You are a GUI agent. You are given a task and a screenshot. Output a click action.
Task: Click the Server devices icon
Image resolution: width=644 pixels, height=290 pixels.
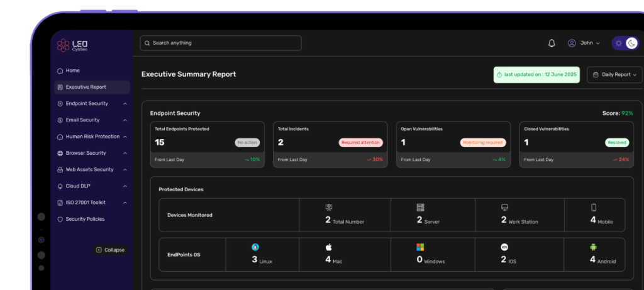420,208
